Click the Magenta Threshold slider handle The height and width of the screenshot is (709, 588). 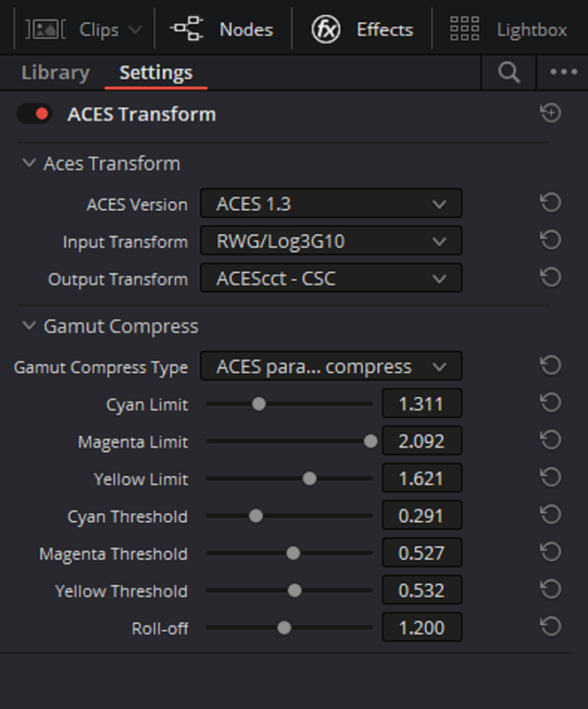click(293, 553)
